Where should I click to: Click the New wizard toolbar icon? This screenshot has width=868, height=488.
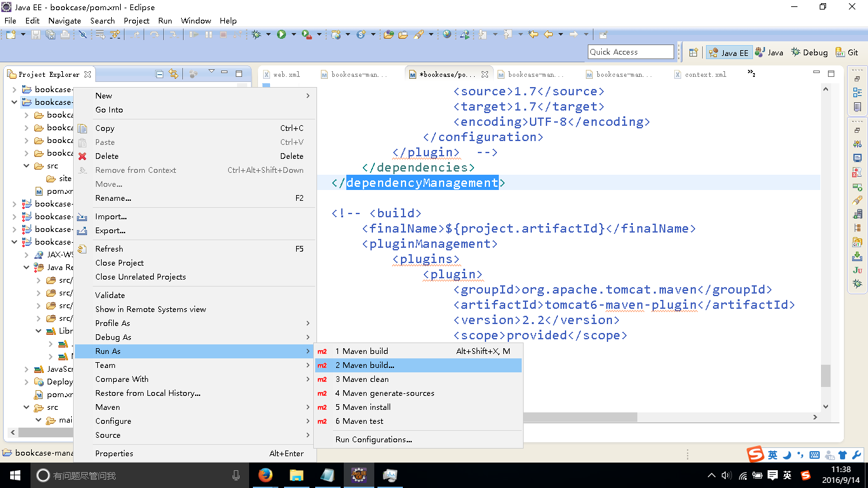pos(11,34)
